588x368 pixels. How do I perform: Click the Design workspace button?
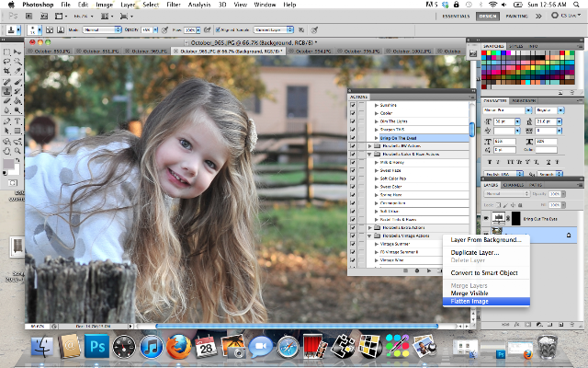click(490, 17)
